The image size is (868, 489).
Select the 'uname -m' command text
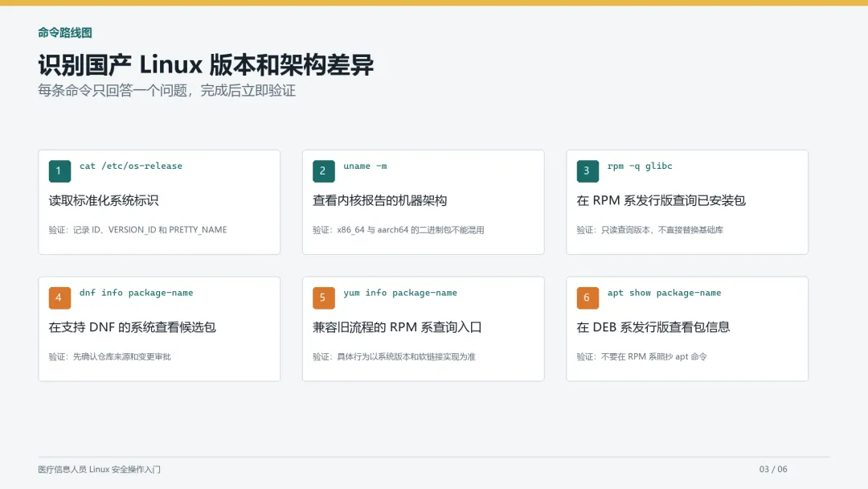(365, 166)
